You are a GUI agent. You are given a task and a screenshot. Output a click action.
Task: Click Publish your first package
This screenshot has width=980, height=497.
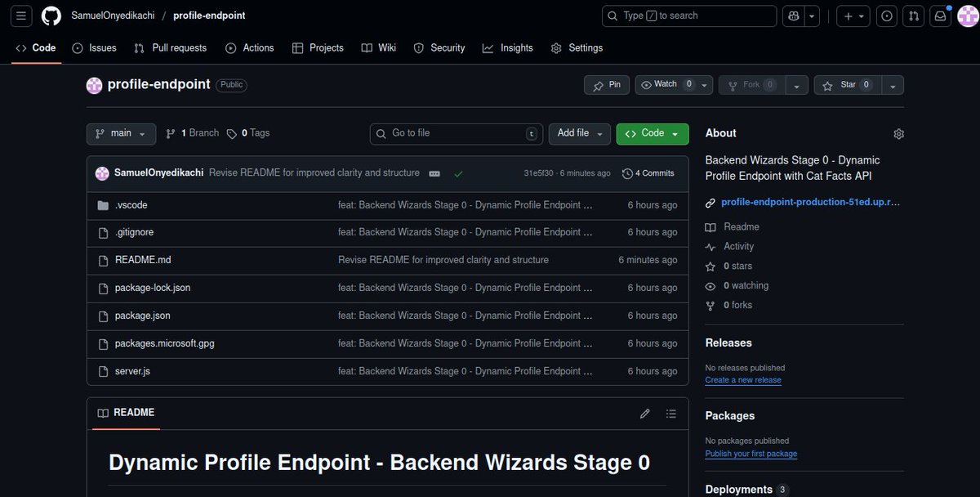pos(751,454)
